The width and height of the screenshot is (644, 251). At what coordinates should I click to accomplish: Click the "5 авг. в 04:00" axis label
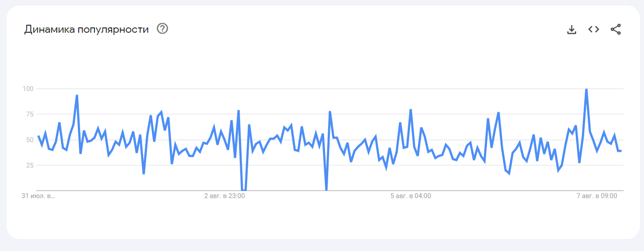tap(410, 196)
